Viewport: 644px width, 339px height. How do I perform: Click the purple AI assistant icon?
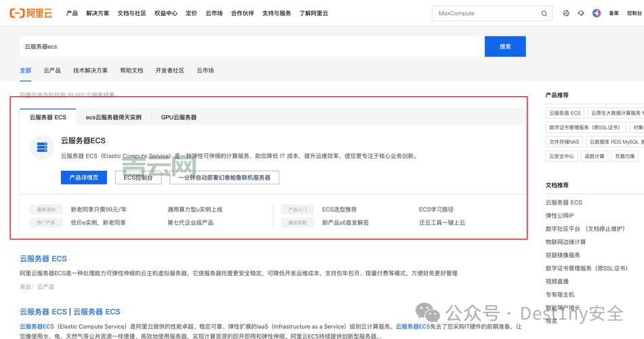click(597, 13)
